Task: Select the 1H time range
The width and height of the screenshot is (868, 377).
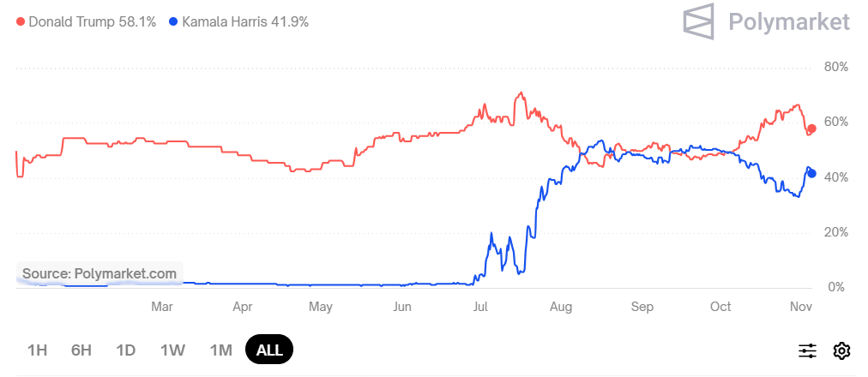Action: point(37,350)
